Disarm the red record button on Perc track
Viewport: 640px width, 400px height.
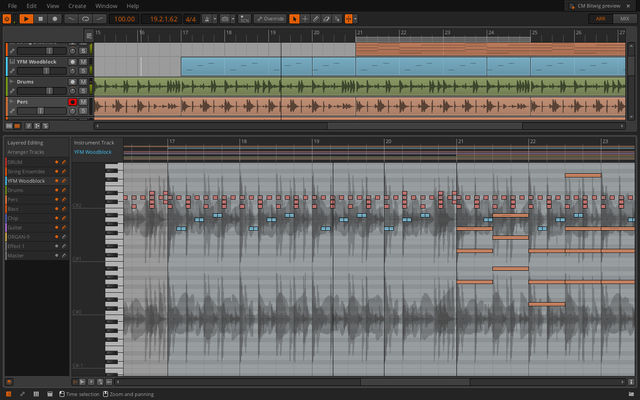pyautogui.click(x=73, y=102)
